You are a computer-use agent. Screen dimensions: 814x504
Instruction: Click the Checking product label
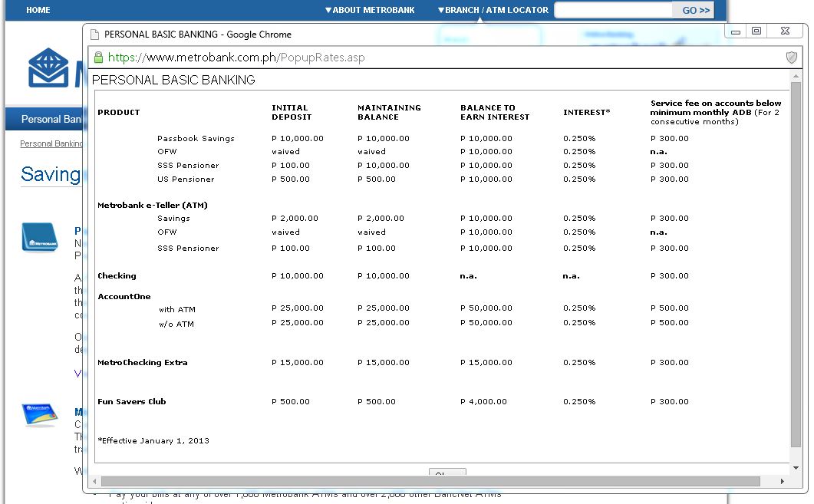click(117, 276)
